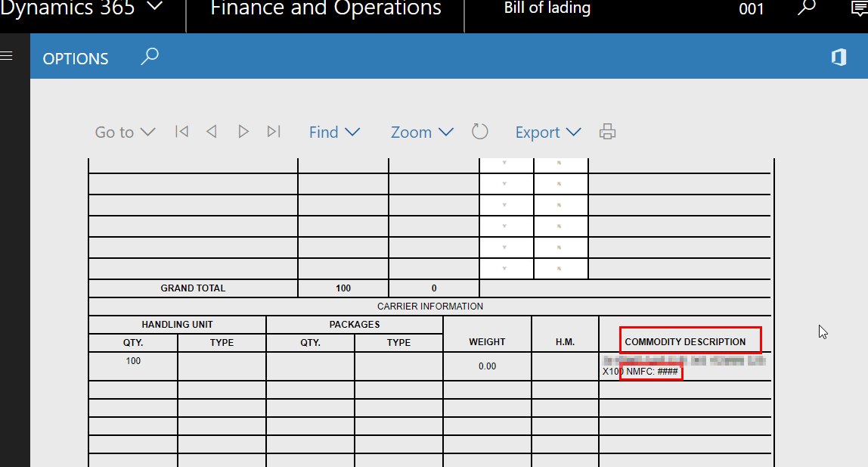868x467 pixels.
Task: Print the bill of lading report
Action: pos(607,132)
